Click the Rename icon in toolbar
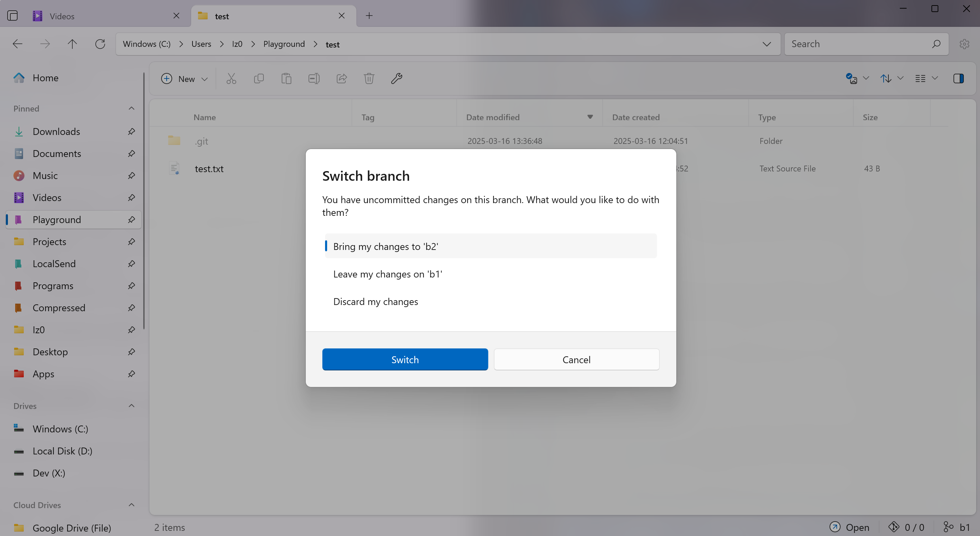The image size is (980, 536). coord(314,79)
